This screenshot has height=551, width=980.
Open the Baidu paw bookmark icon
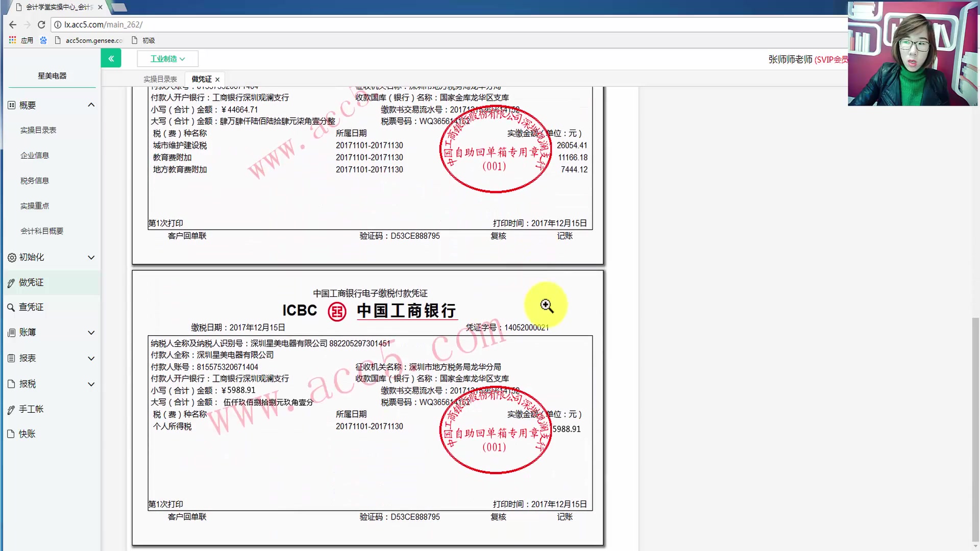(x=43, y=40)
